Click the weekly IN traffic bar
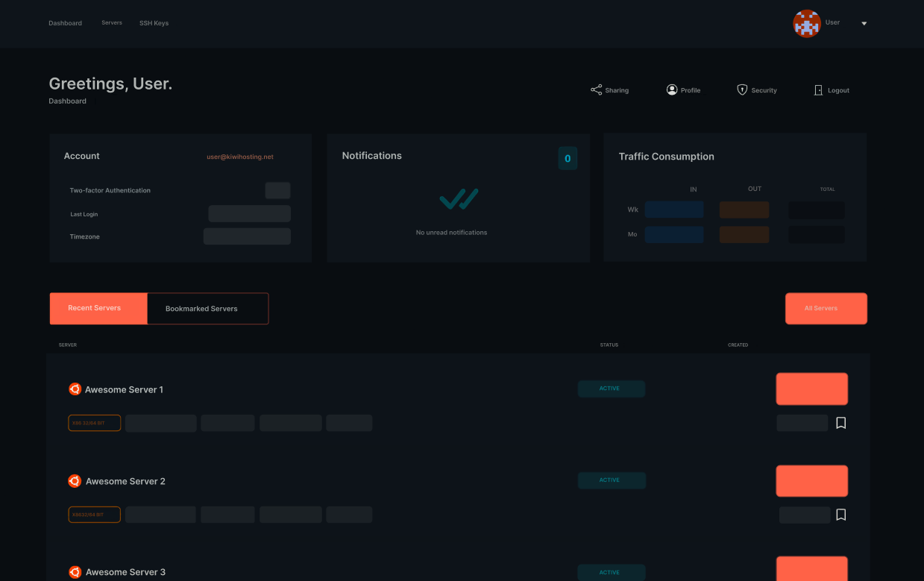 point(674,210)
